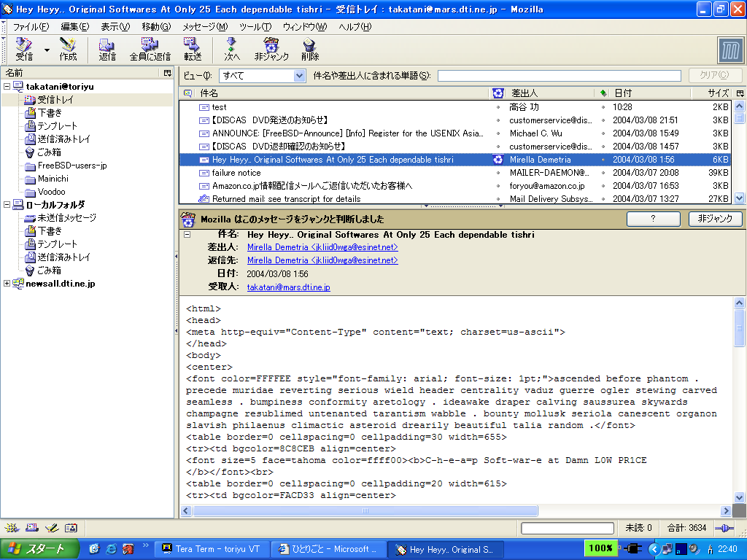Click the 返信 (Reply) toolbar icon

tap(107, 50)
